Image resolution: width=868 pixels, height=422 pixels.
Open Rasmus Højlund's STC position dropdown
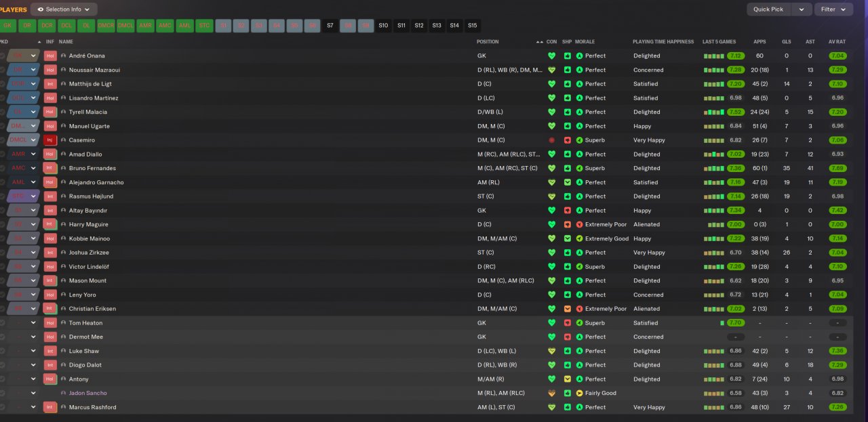(x=33, y=196)
